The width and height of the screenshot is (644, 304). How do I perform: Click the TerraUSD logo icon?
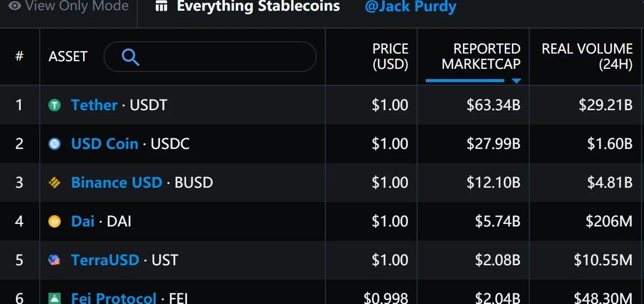[x=54, y=260]
